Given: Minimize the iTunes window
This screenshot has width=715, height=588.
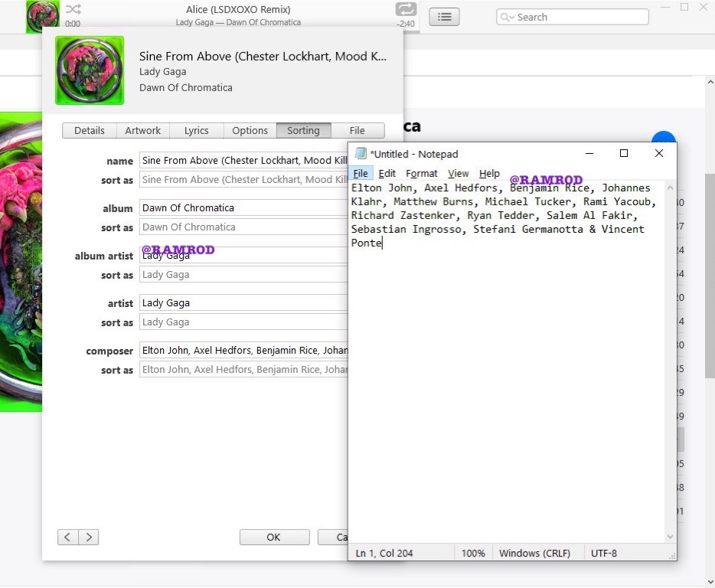Looking at the screenshot, I should pyautogui.click(x=665, y=7).
